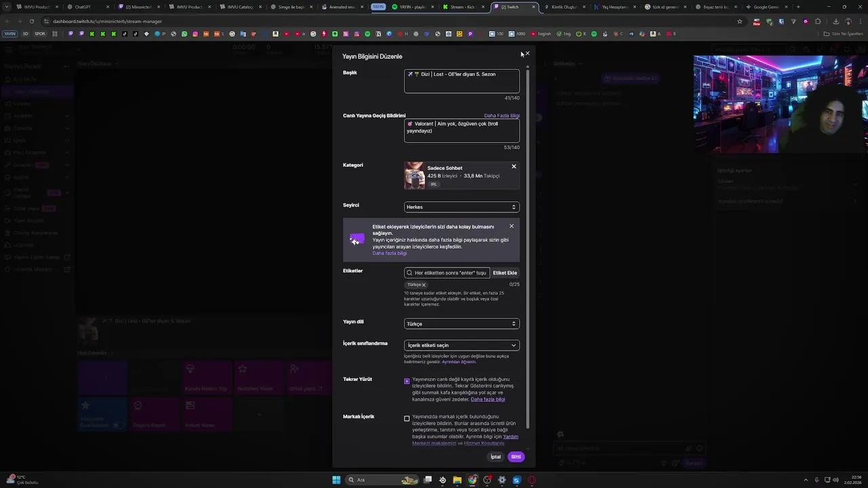Viewport: 868px width, 488px height.
Task: Click the clock and date in taskbar
Action: [x=853, y=480]
